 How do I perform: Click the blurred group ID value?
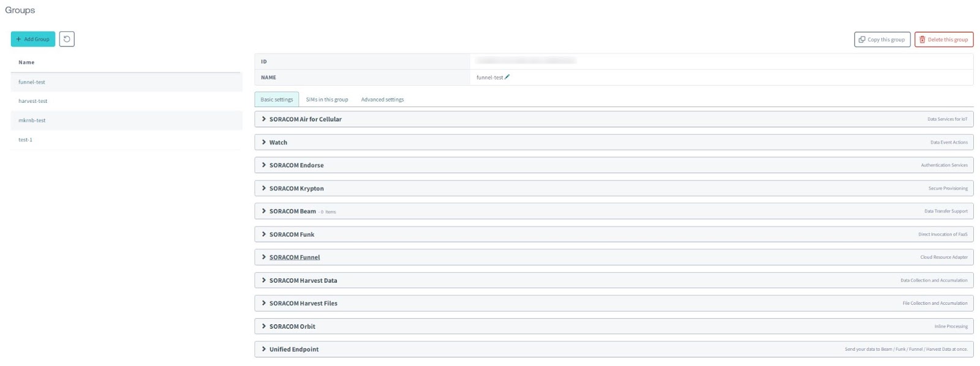(x=526, y=61)
